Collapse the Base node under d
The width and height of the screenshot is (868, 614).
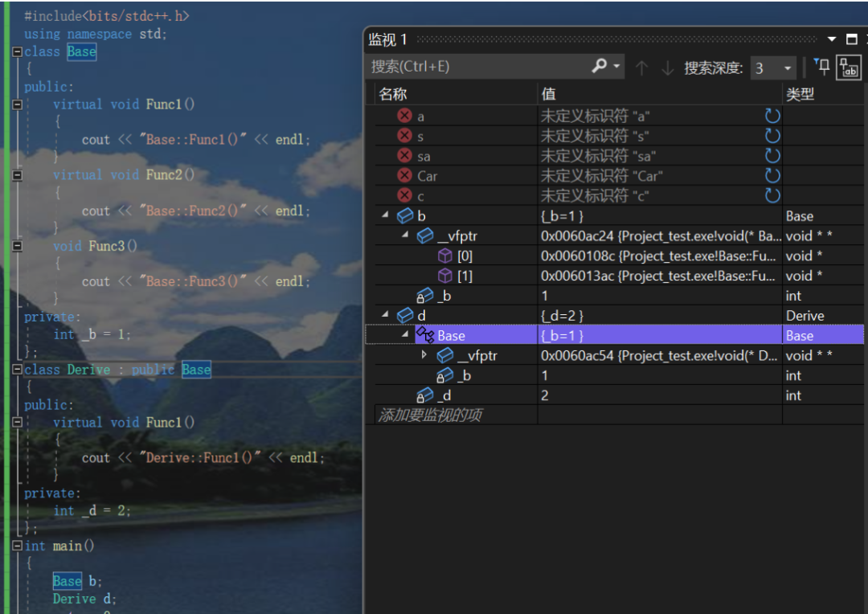coord(405,334)
